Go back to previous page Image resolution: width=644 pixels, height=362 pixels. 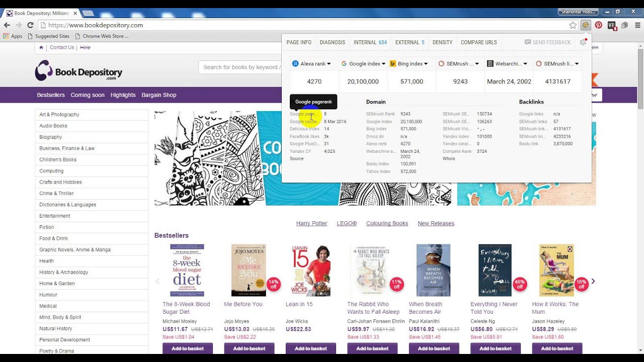coord(7,25)
